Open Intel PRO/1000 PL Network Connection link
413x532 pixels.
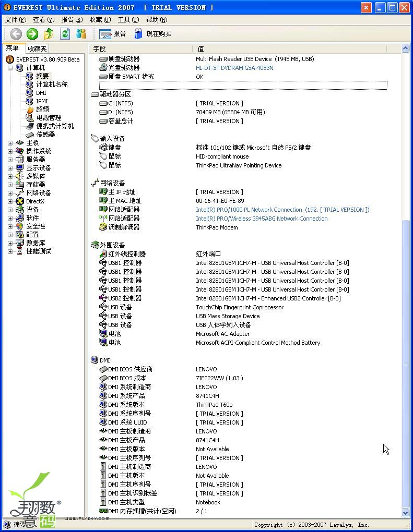coord(282,210)
